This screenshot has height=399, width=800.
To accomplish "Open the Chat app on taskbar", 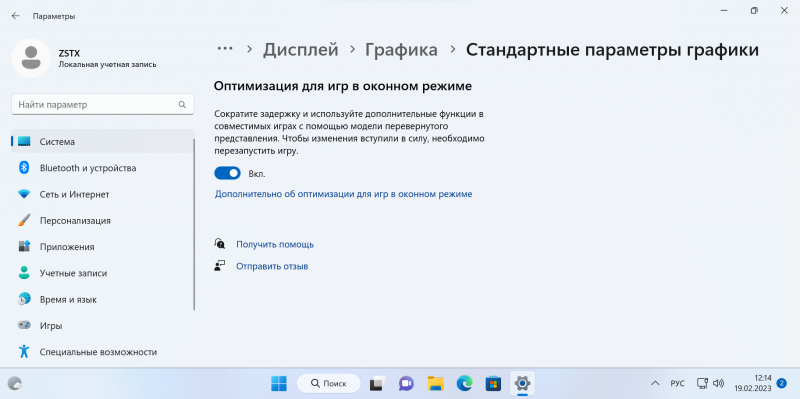I will [x=407, y=383].
